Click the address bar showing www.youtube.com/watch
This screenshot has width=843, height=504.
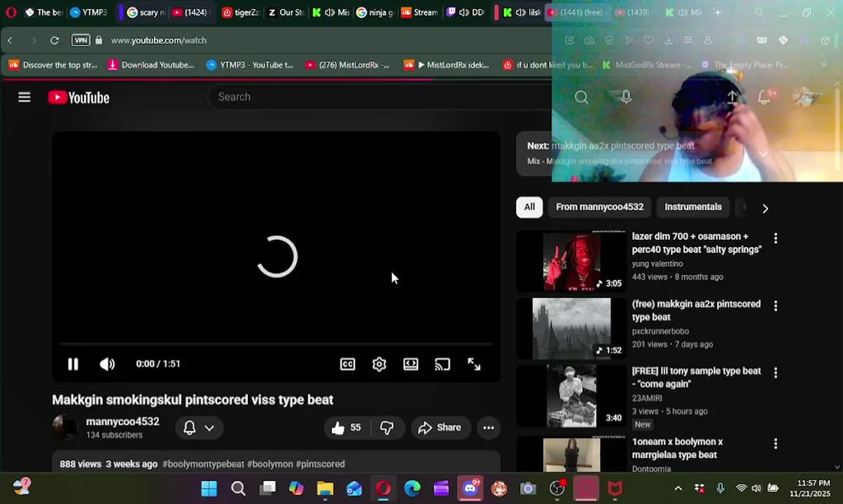pos(159,41)
